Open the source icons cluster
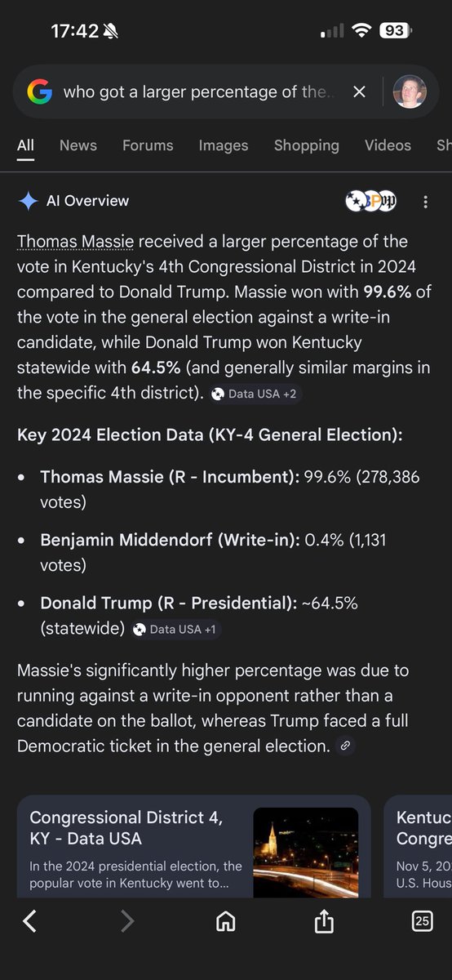 point(371,201)
